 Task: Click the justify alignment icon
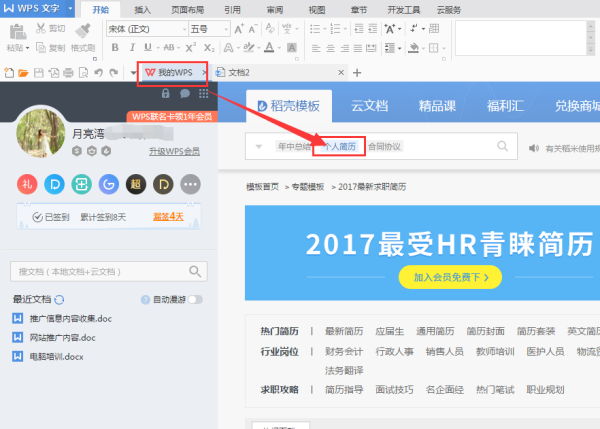click(x=358, y=48)
